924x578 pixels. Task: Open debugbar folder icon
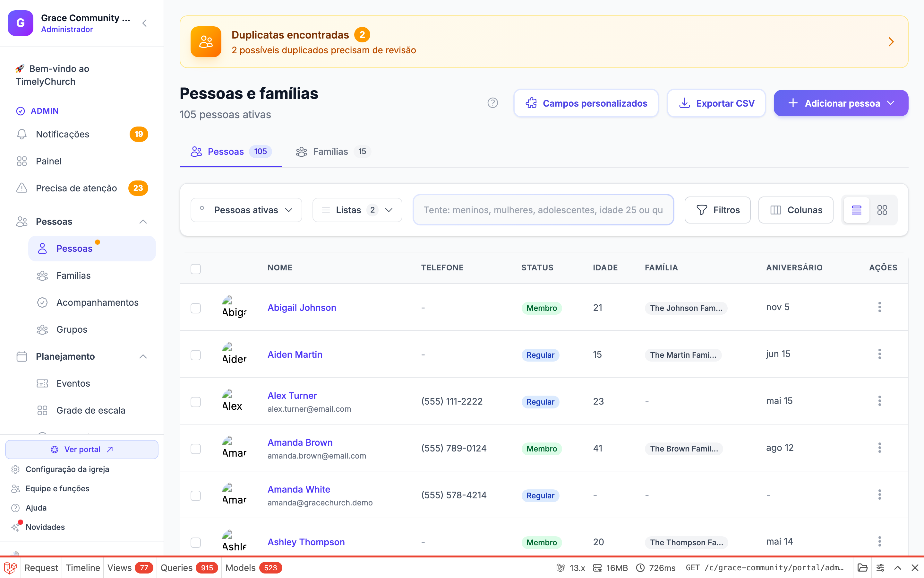(862, 568)
